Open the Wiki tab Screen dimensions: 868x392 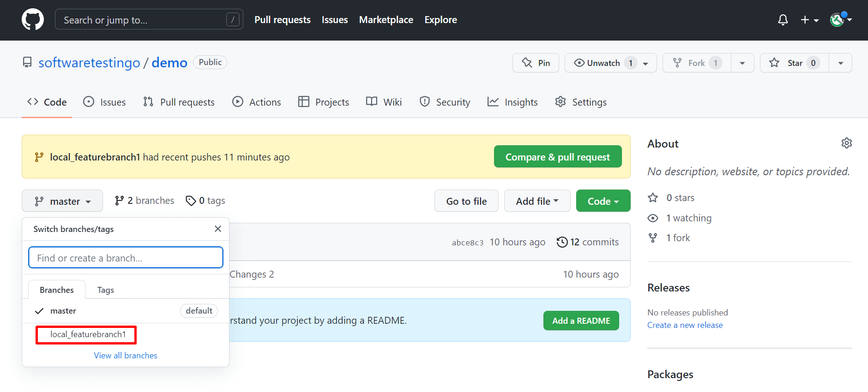pos(384,102)
